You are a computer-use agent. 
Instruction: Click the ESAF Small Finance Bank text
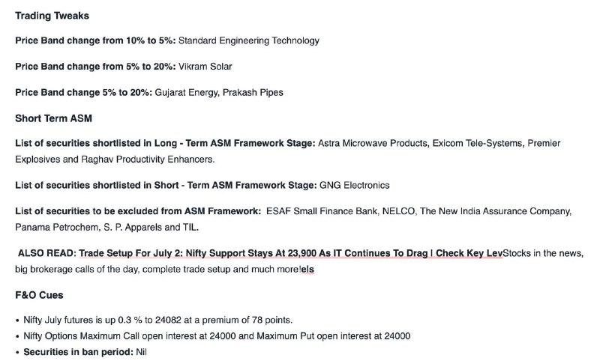(x=322, y=211)
